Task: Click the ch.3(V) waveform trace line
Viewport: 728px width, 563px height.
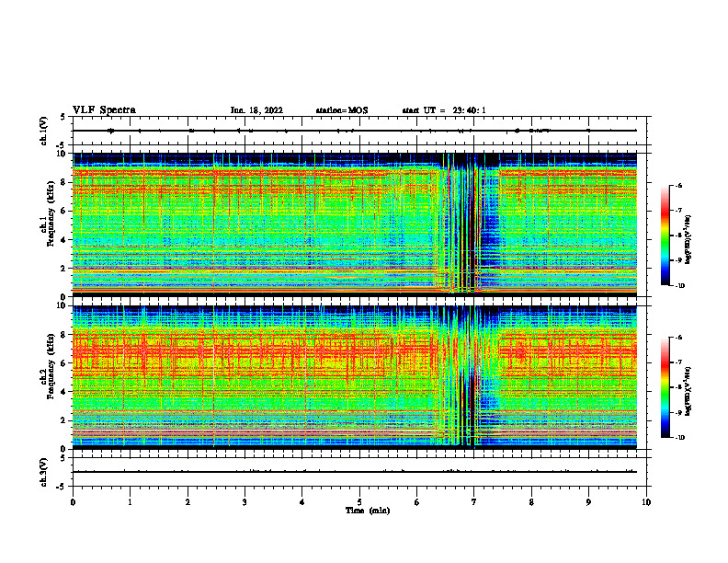Action: 355,472
